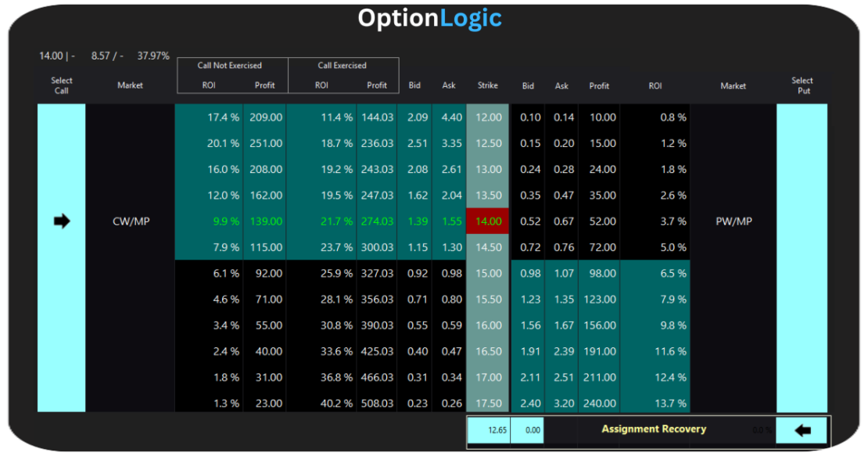Image resolution: width=868 pixels, height=456 pixels.
Task: Click the Select Put column header
Action: point(802,85)
